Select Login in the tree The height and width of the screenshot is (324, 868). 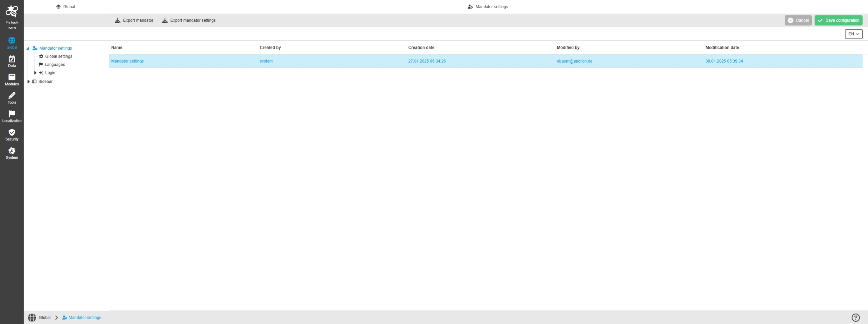50,73
